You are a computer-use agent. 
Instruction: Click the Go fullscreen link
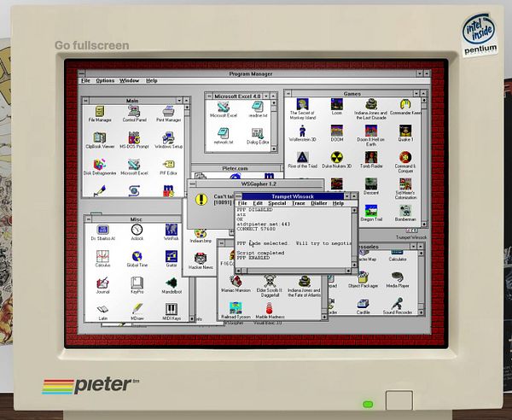[92, 45]
